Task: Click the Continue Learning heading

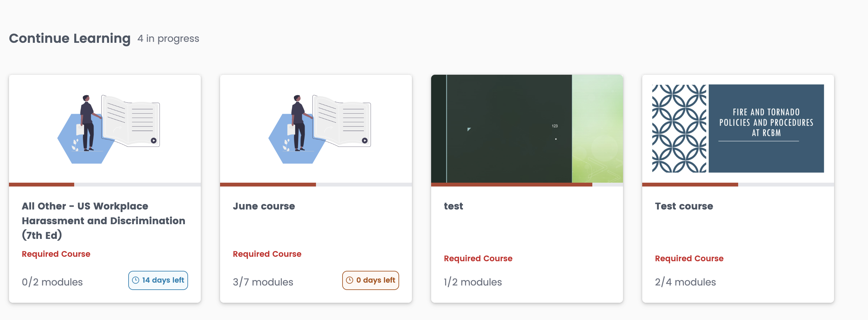Action: click(69, 38)
